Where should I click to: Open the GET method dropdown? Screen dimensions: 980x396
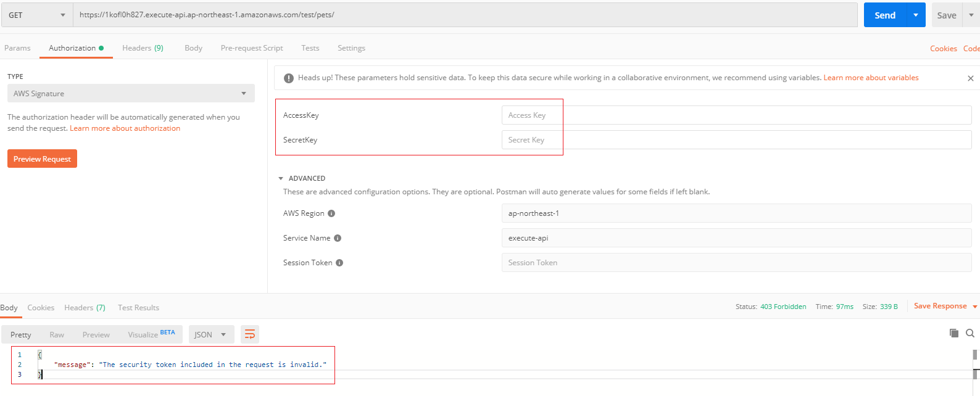pyautogui.click(x=37, y=15)
